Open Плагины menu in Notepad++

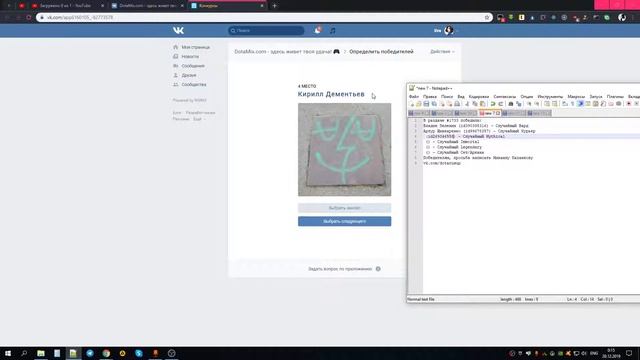point(615,97)
